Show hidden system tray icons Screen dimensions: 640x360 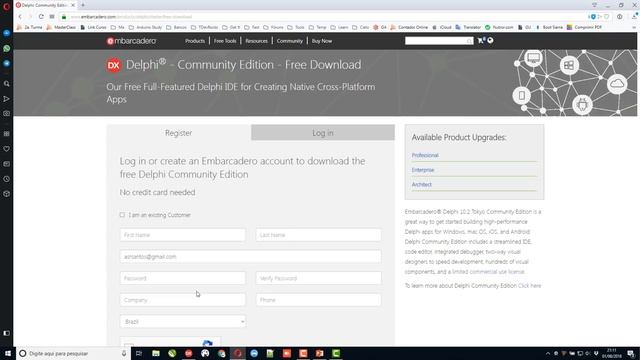pyautogui.click(x=548, y=353)
